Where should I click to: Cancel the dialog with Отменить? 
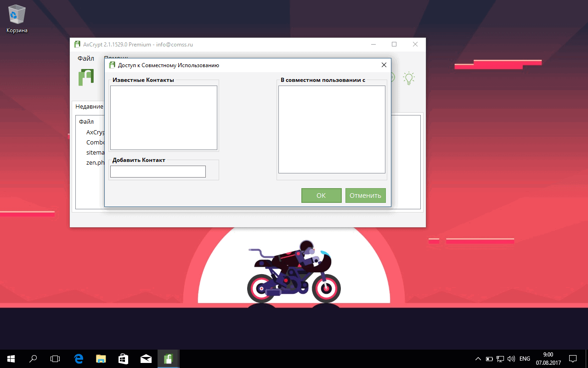point(365,195)
